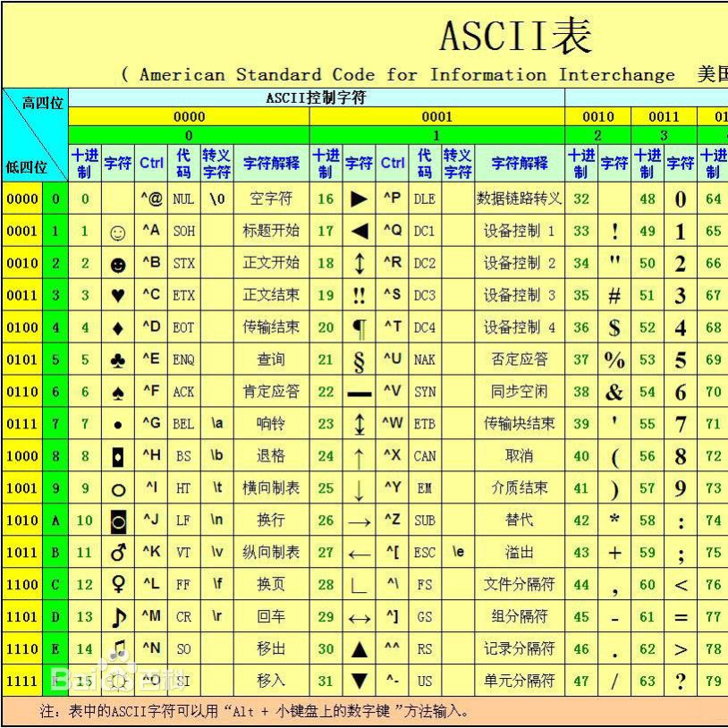Click the diamond symbol for EOT
Image resolution: width=728 pixels, height=728 pixels.
pyautogui.click(x=117, y=327)
